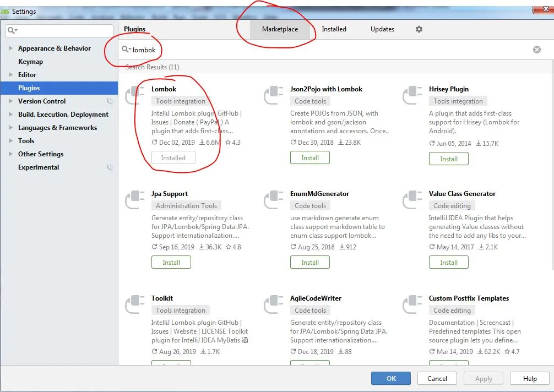Click the project-level icon beside Version Control
The image size is (554, 392).
click(x=110, y=101)
